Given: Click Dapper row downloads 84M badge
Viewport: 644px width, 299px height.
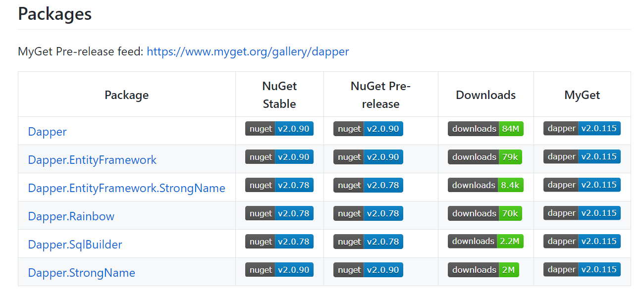Looking at the screenshot, I should point(485,129).
